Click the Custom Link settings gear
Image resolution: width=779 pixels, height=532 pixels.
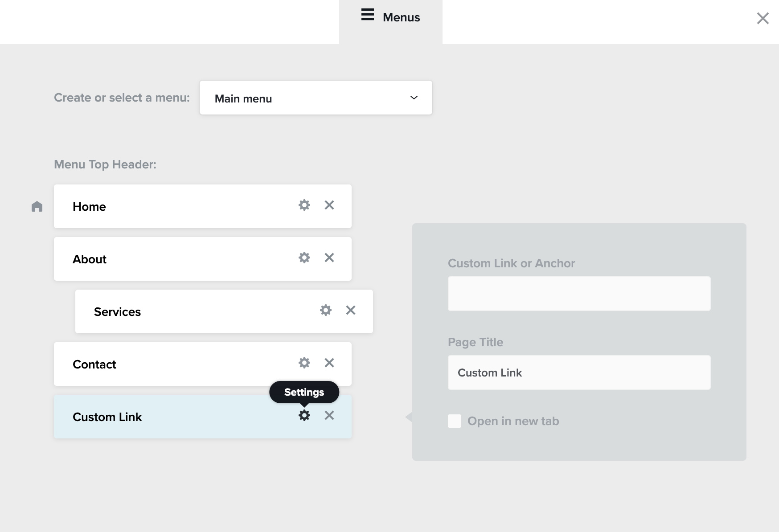pos(304,415)
